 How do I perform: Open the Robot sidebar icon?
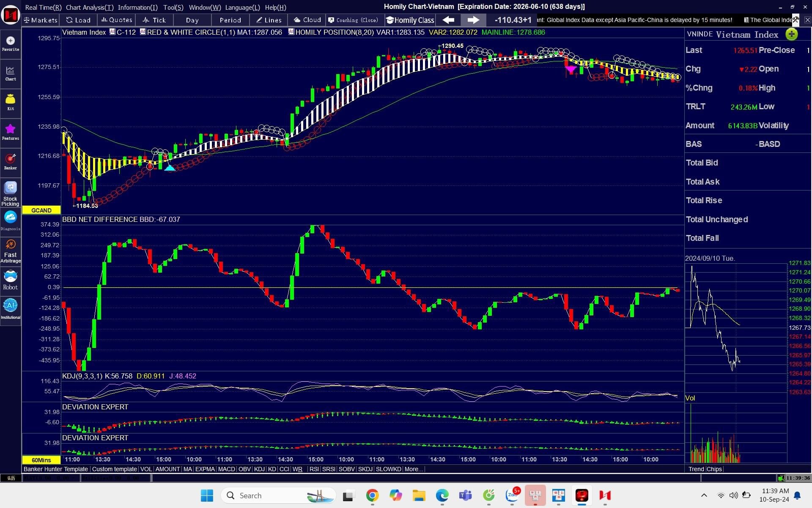pyautogui.click(x=11, y=280)
